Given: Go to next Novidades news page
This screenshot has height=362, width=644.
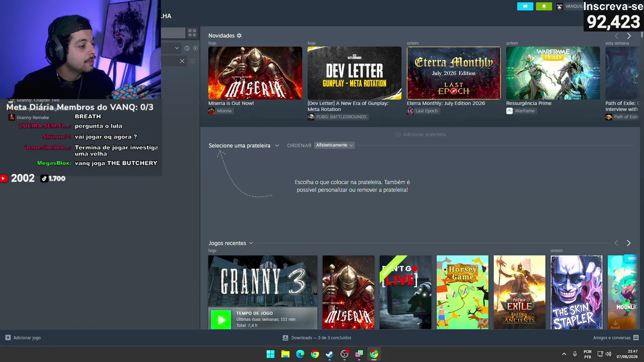Looking at the screenshot, I should [628, 36].
